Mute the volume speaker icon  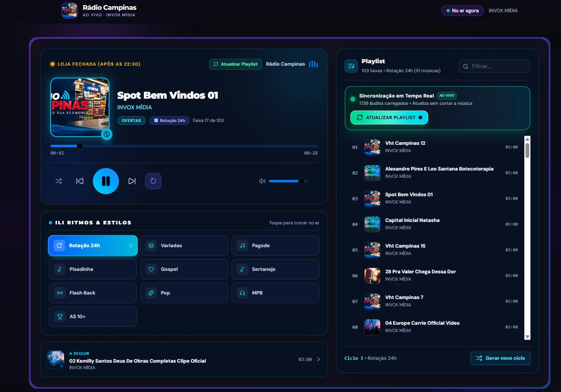[x=262, y=181]
